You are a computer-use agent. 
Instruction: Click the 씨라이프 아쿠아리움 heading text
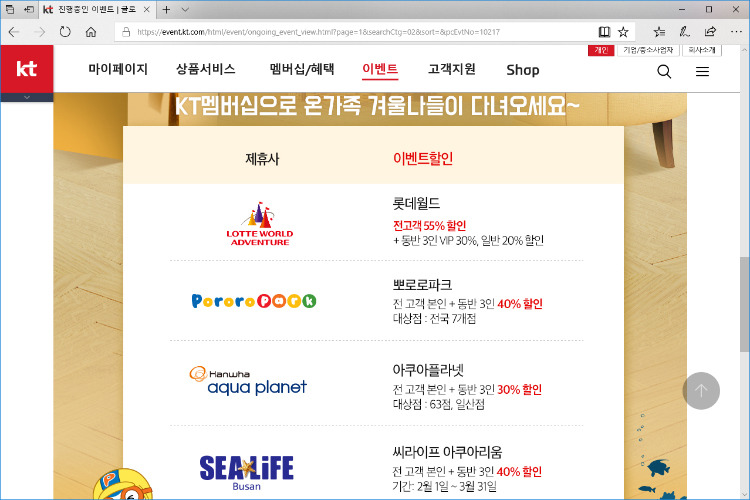(447, 452)
